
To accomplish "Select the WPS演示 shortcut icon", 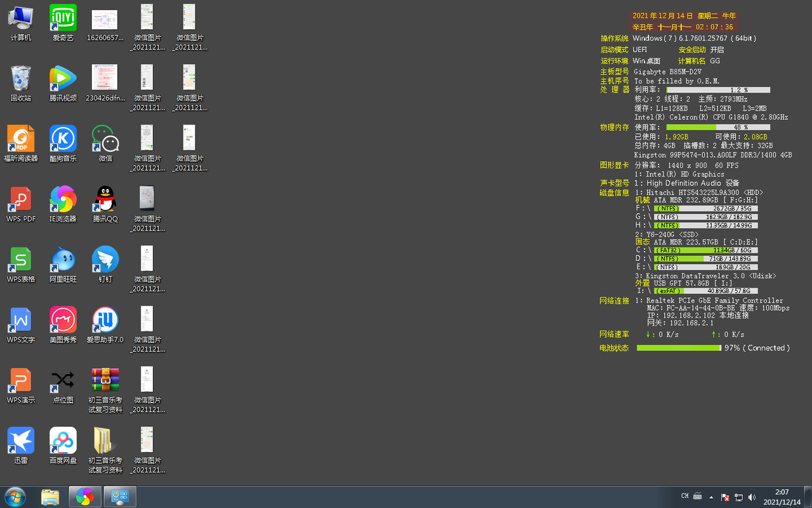I will coord(21,385).
